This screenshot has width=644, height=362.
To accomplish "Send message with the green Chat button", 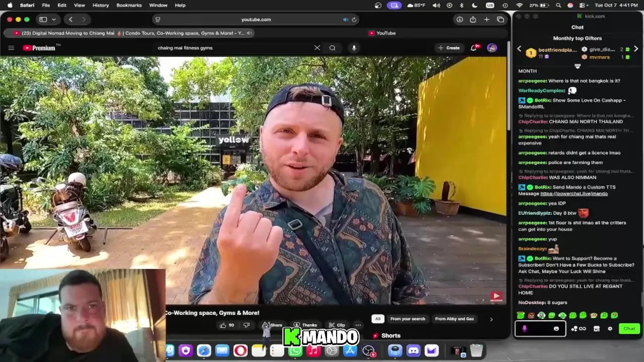I will coord(629,329).
